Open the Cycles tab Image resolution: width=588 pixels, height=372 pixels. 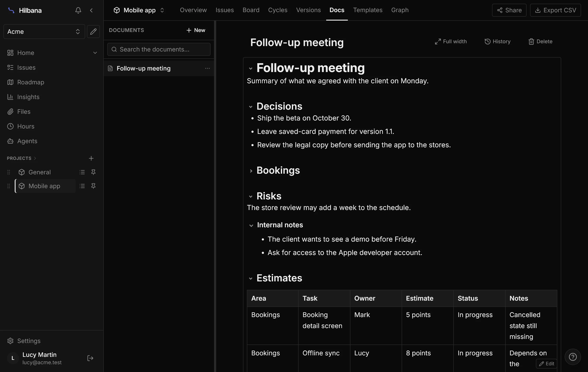point(278,10)
